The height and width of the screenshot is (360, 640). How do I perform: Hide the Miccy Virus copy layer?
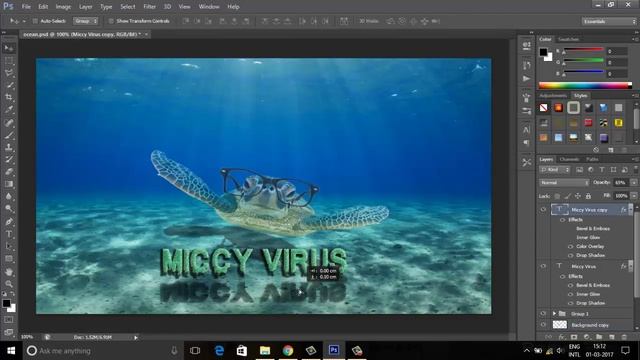543,209
